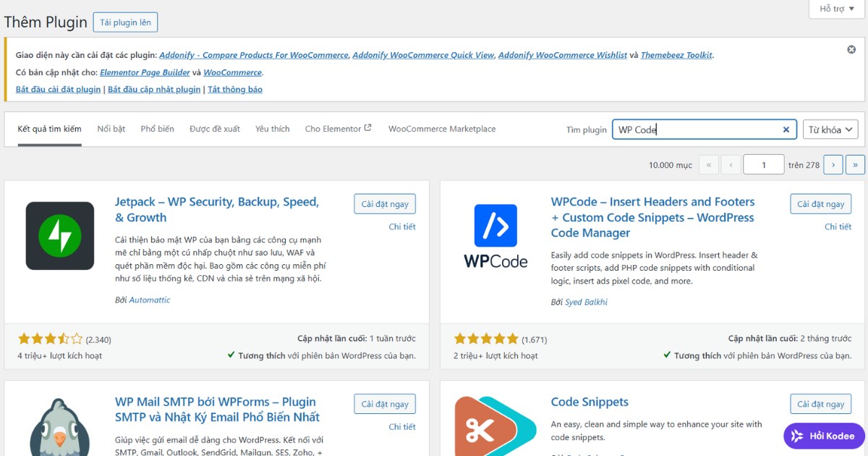Click the WPCode plugin logo
868x456 pixels.
495,236
